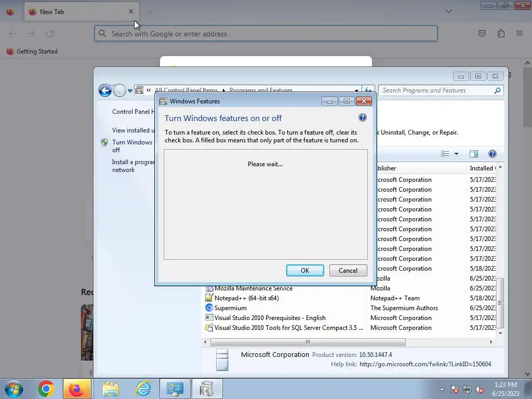Open Getting Started bookmark

(x=32, y=51)
